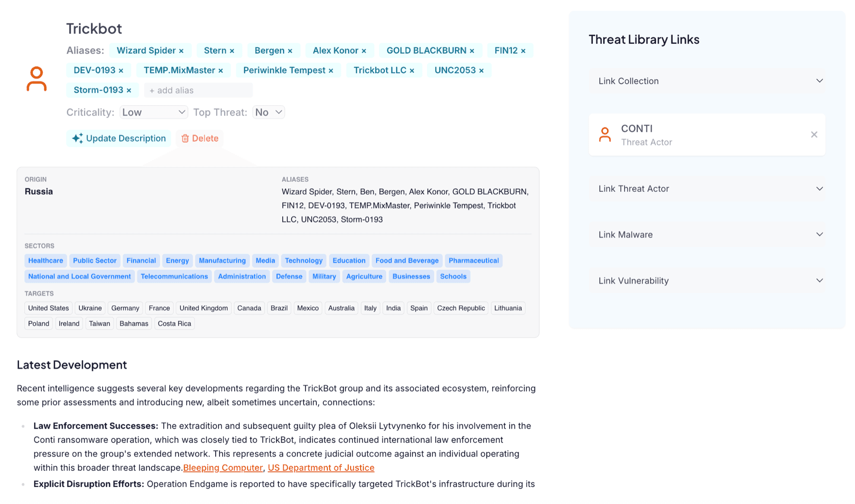Click the Latest Development heading
The height and width of the screenshot is (504, 855).
[72, 365]
